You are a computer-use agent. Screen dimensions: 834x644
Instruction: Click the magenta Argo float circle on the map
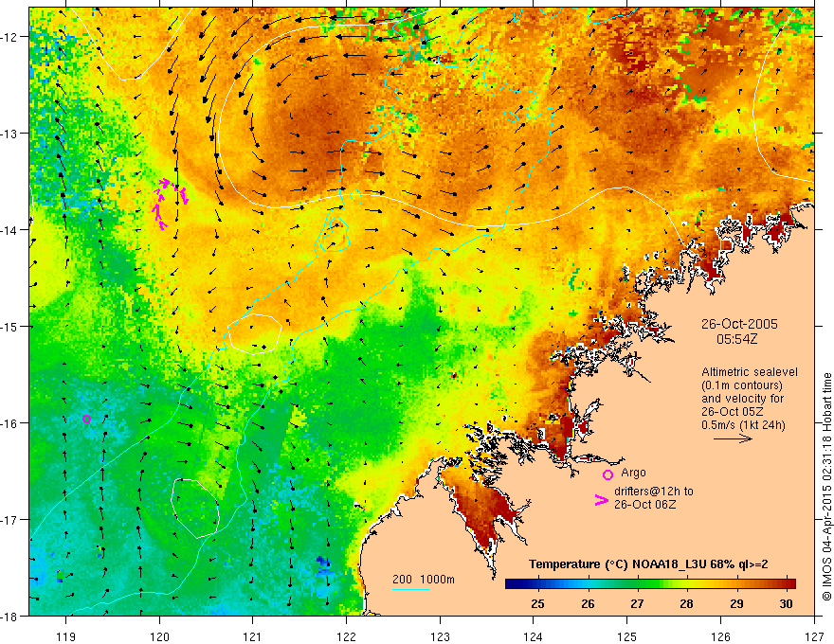coord(86,419)
